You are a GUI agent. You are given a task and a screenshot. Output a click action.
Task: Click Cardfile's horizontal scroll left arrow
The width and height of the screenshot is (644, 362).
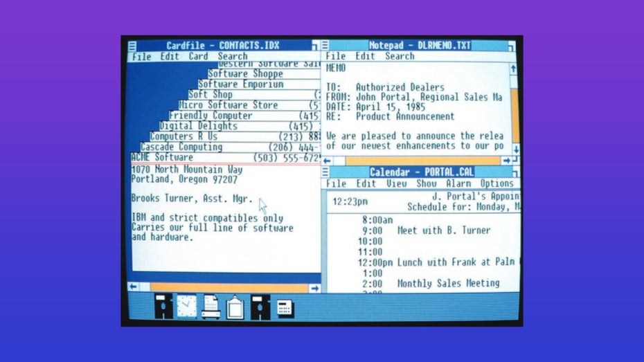coord(133,287)
